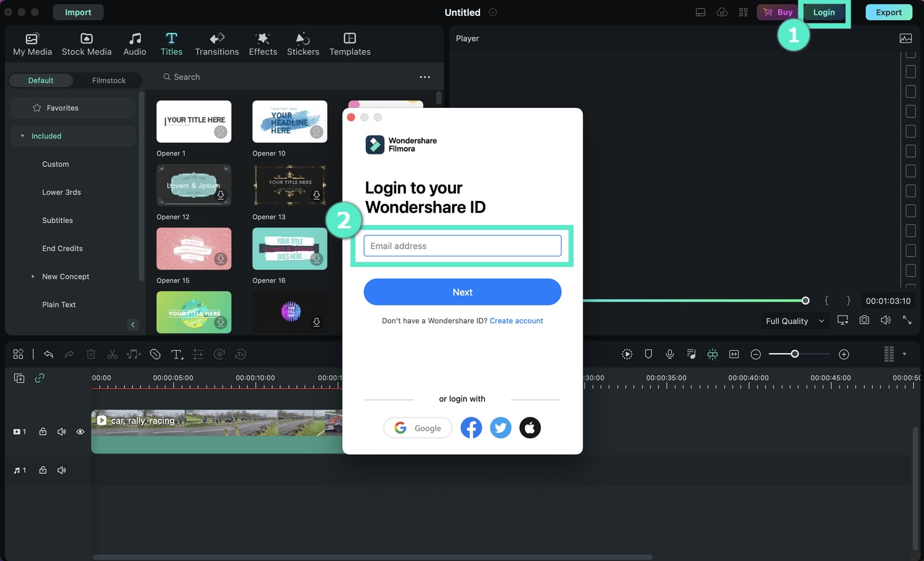Select the Opener 10 title thumbnail
This screenshot has width=924, height=561.
point(290,121)
